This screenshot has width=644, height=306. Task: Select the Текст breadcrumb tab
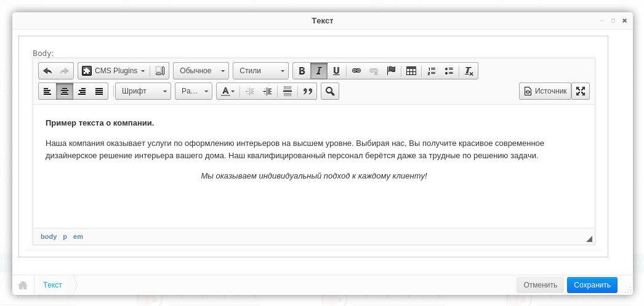click(x=52, y=284)
